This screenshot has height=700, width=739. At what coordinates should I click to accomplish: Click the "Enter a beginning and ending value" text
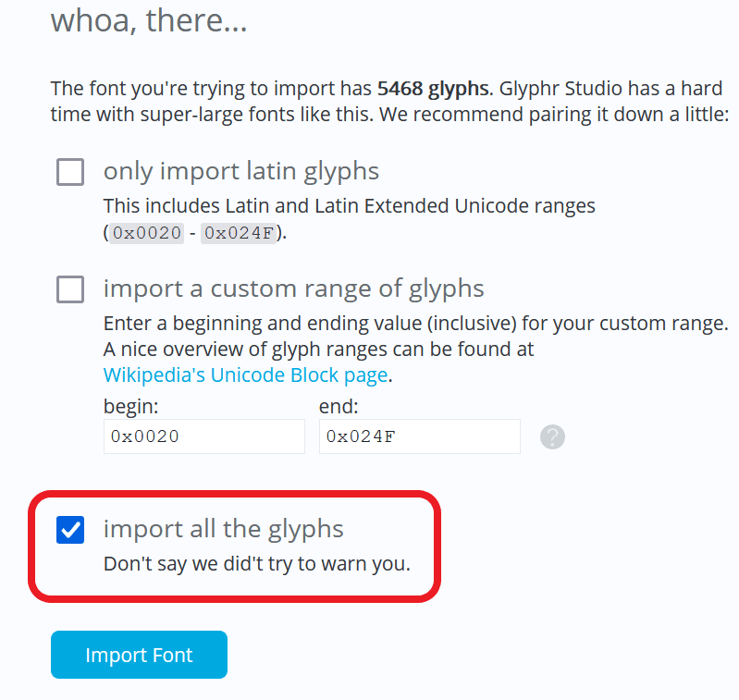tap(415, 325)
